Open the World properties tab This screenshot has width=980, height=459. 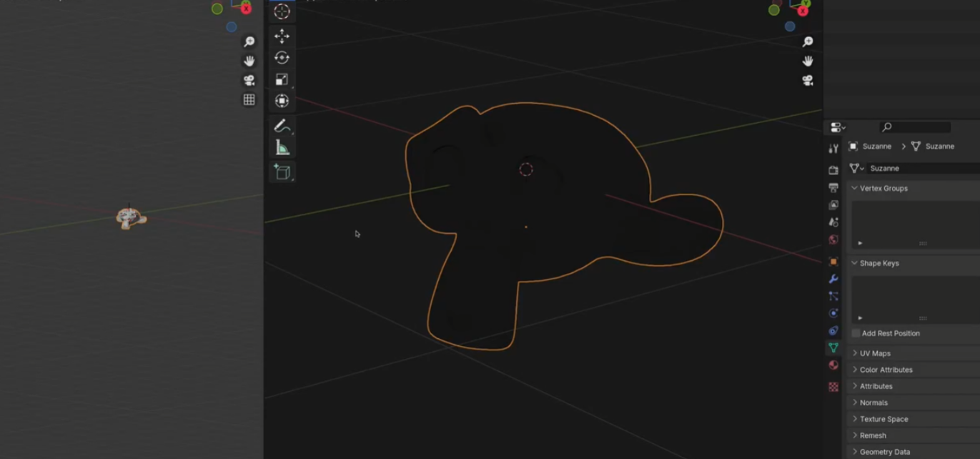[833, 240]
